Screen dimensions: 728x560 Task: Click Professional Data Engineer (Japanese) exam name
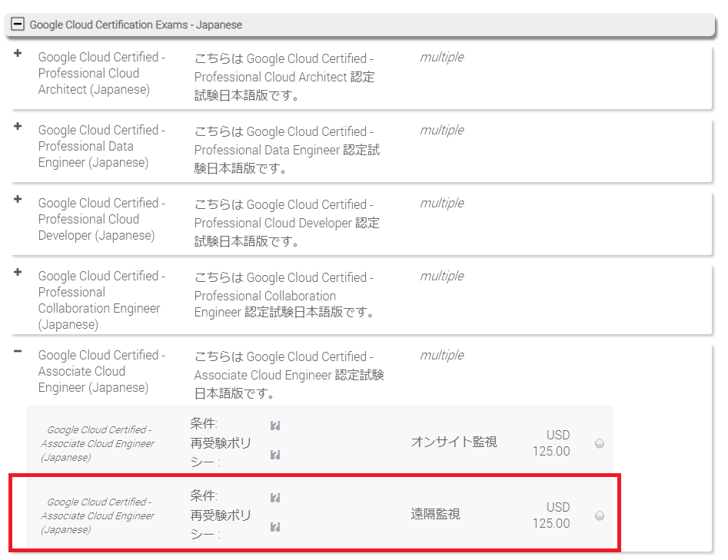[x=101, y=146]
